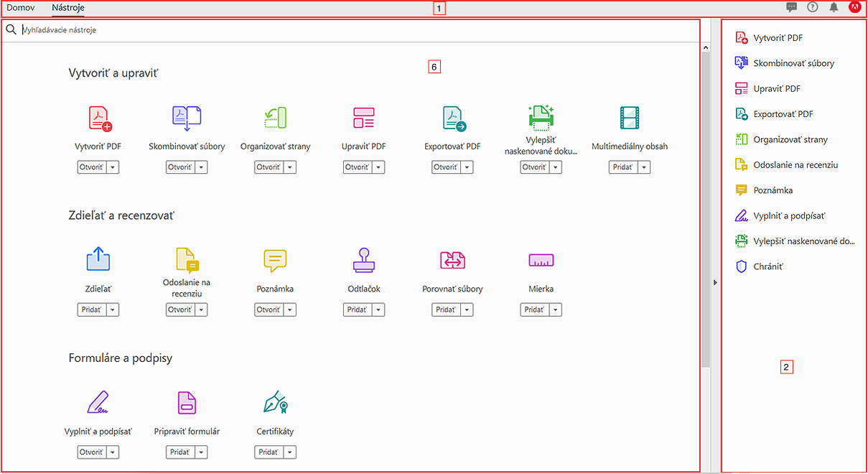Select the Odtlačok stamp icon
Image resolution: width=868 pixels, height=474 pixels.
pyautogui.click(x=364, y=260)
